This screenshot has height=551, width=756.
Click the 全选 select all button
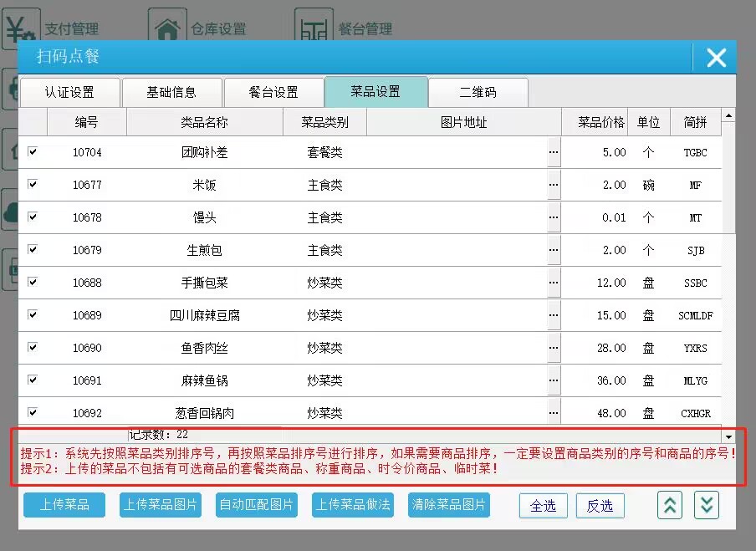[x=543, y=506]
